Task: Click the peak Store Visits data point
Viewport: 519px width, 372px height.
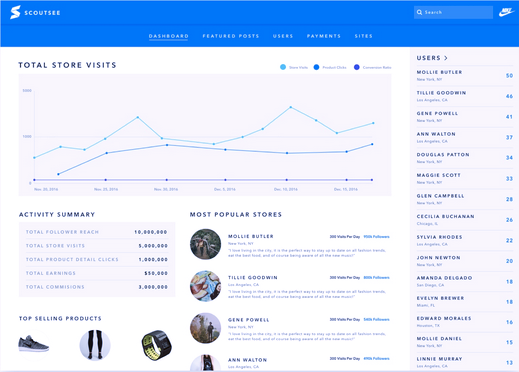Action: (x=291, y=107)
